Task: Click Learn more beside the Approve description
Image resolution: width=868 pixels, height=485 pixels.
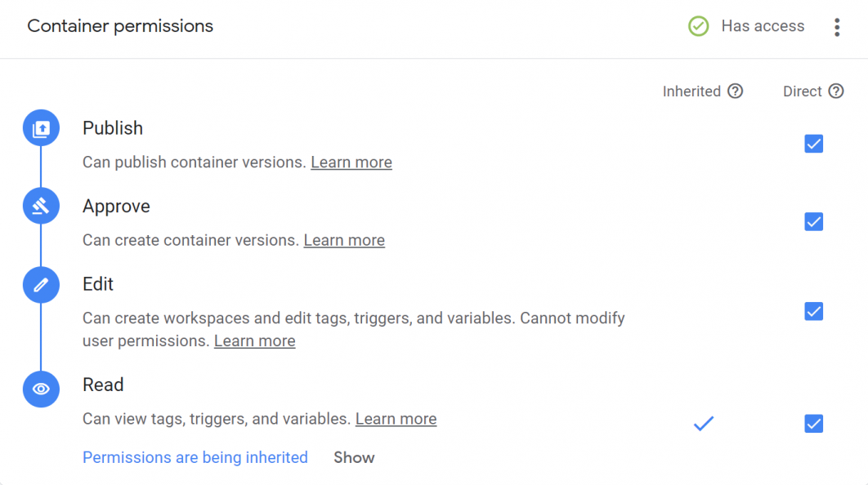Action: tap(343, 239)
